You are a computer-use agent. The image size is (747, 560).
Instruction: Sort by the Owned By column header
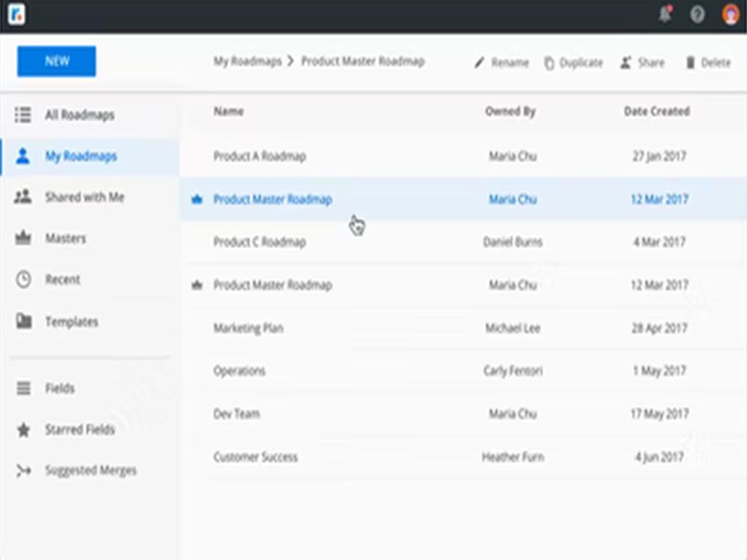click(x=510, y=111)
